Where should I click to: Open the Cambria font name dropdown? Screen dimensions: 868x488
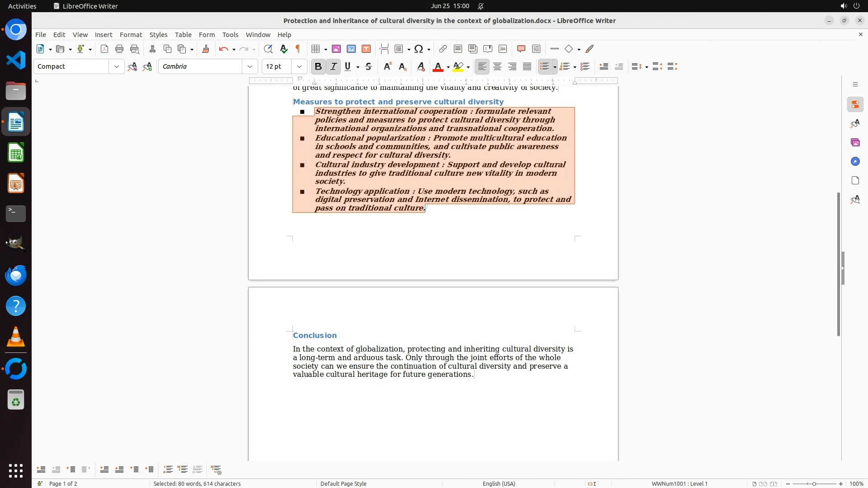(250, 66)
